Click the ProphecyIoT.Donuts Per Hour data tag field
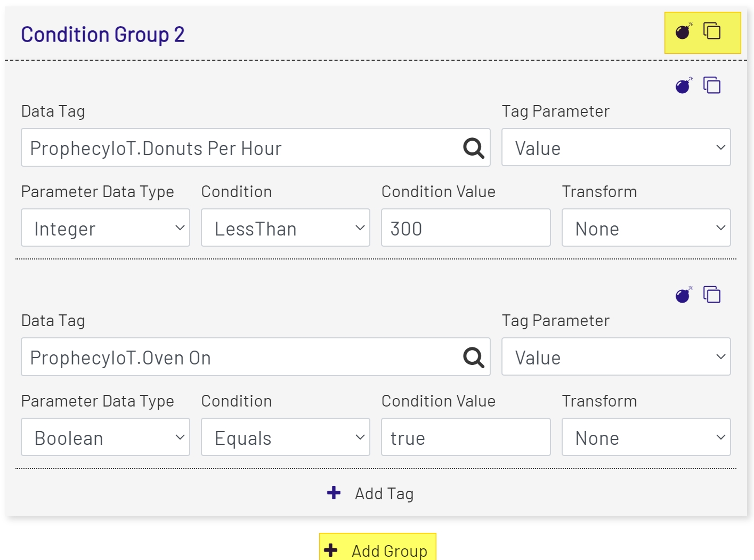 [240, 148]
